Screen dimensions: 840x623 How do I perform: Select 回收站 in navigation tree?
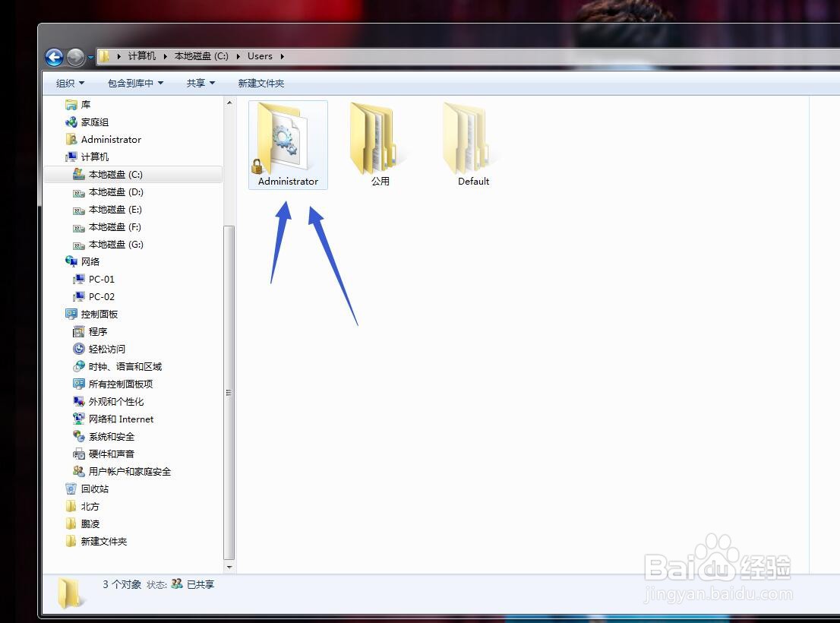[x=87, y=489]
